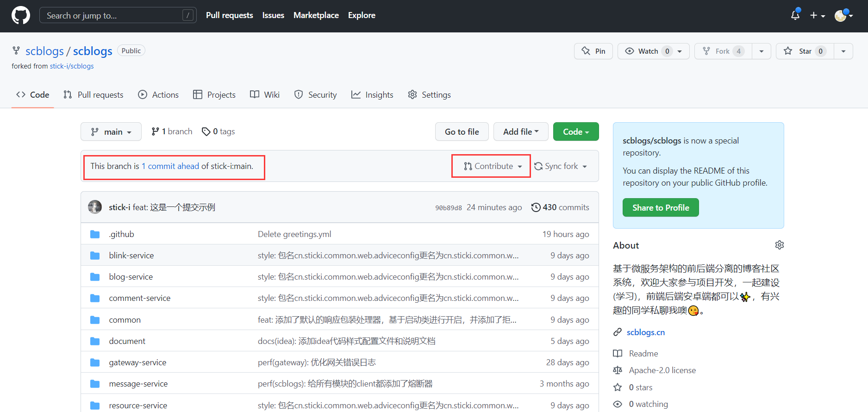Expand the Add file dropdown
The image size is (868, 412).
(521, 132)
